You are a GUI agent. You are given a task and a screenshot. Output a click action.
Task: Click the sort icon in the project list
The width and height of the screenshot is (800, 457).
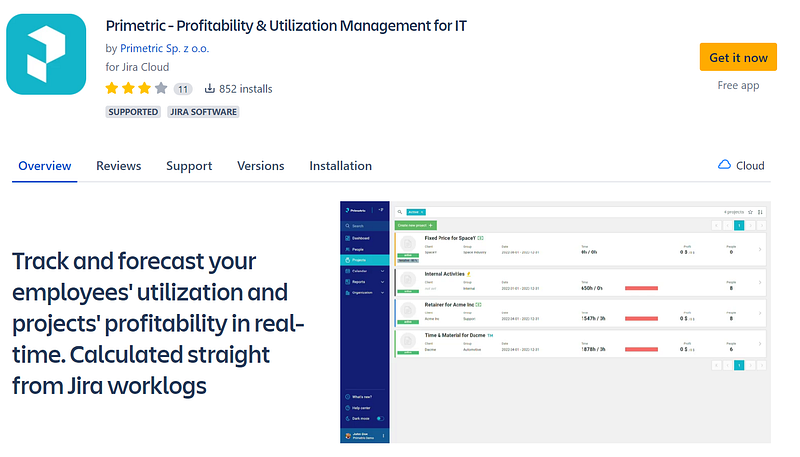pyautogui.click(x=761, y=212)
